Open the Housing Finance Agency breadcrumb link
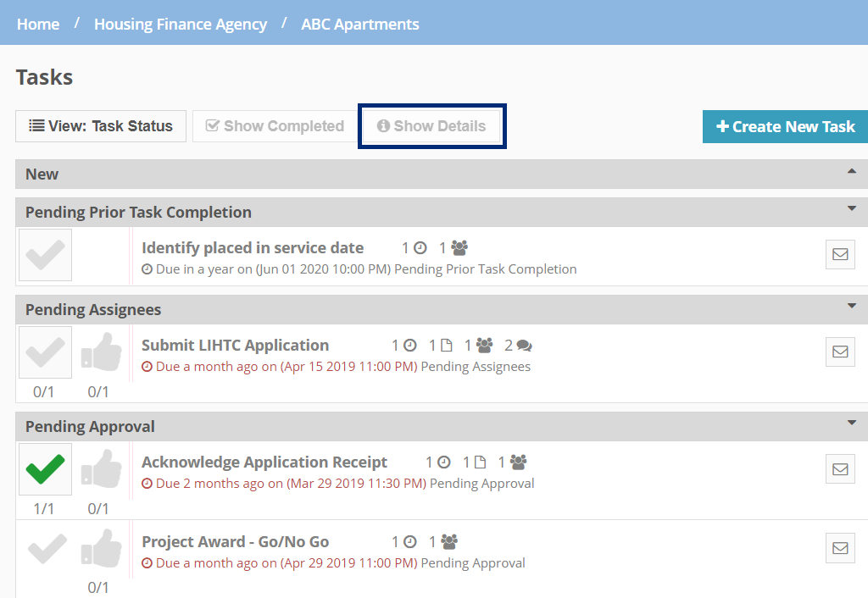Image resolution: width=868 pixels, height=598 pixels. point(180,24)
